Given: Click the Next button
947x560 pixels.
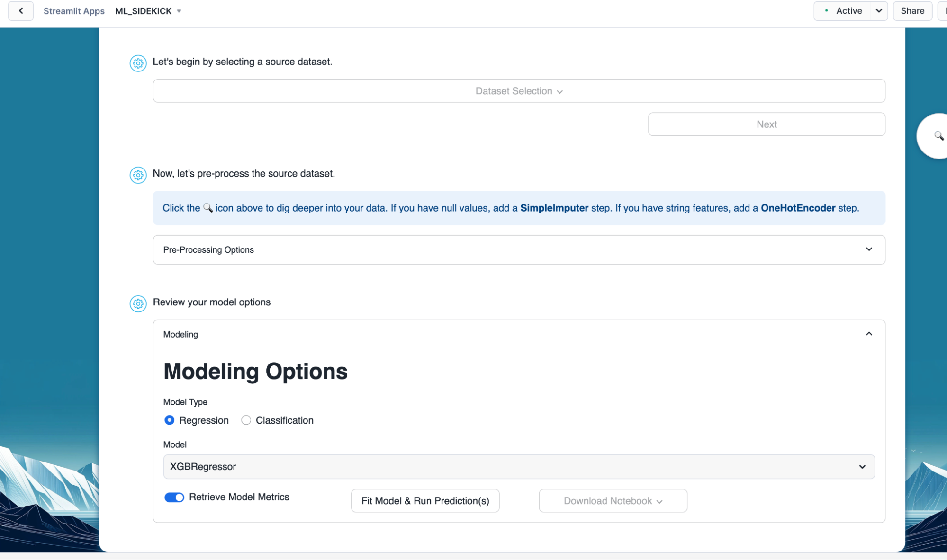Looking at the screenshot, I should pyautogui.click(x=766, y=124).
